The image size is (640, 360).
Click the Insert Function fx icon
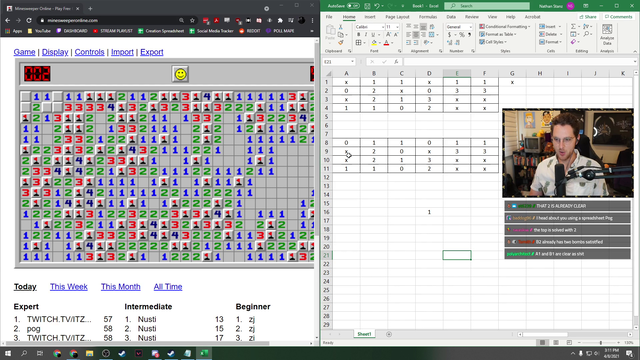396,62
